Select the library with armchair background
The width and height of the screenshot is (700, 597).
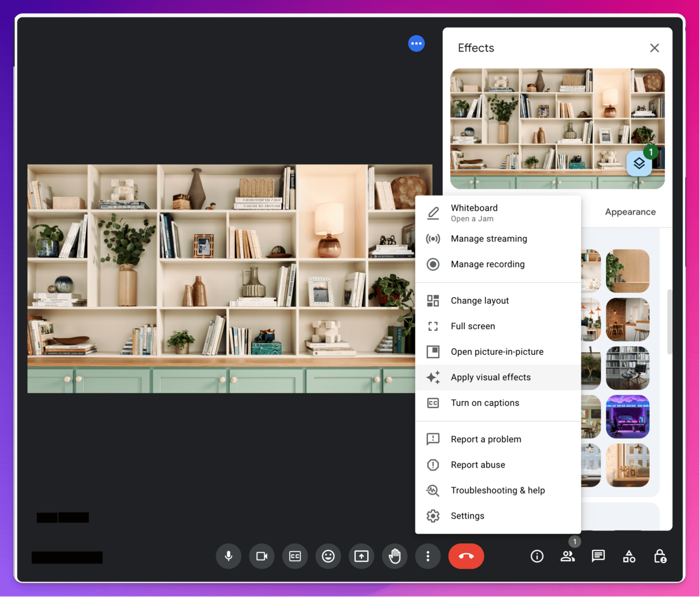click(627, 368)
